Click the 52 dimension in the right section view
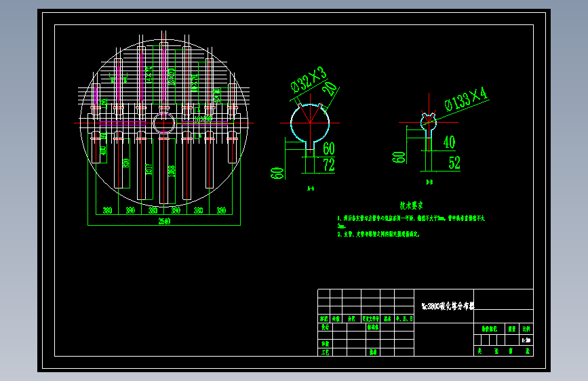Screen dimensions: 588x381 click(454, 163)
